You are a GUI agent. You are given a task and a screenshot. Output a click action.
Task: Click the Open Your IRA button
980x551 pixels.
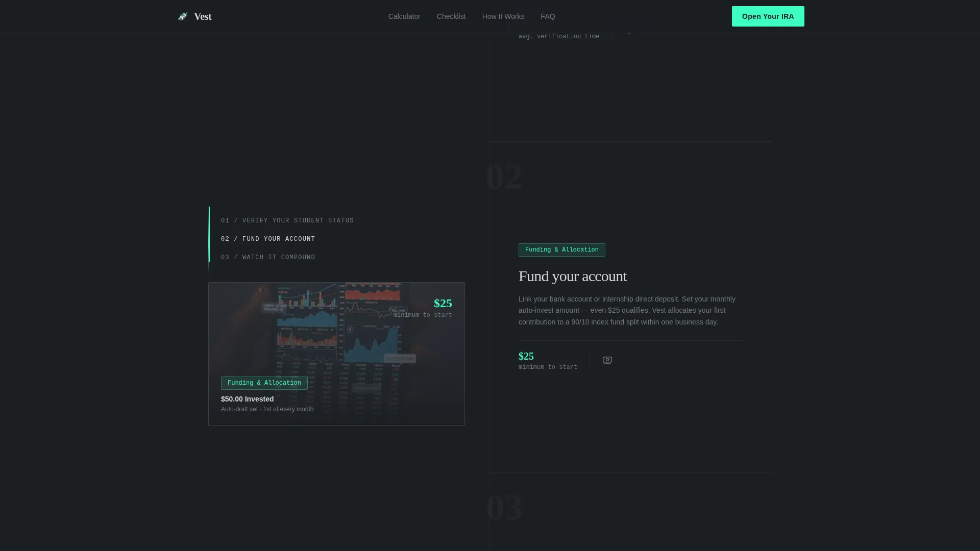[768, 16]
